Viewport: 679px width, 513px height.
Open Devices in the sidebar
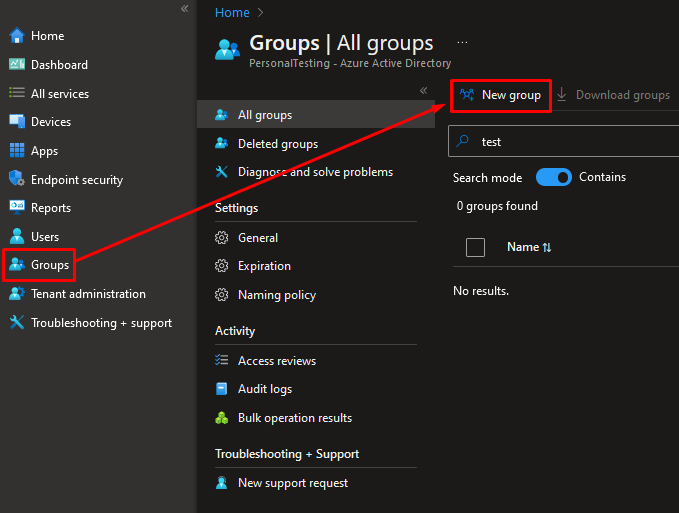(51, 122)
